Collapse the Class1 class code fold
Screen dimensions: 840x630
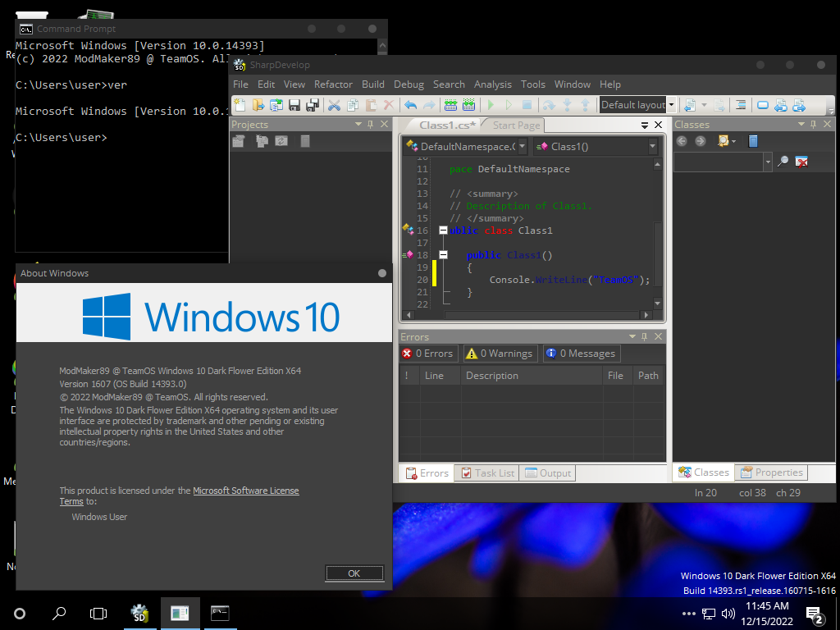443,231
